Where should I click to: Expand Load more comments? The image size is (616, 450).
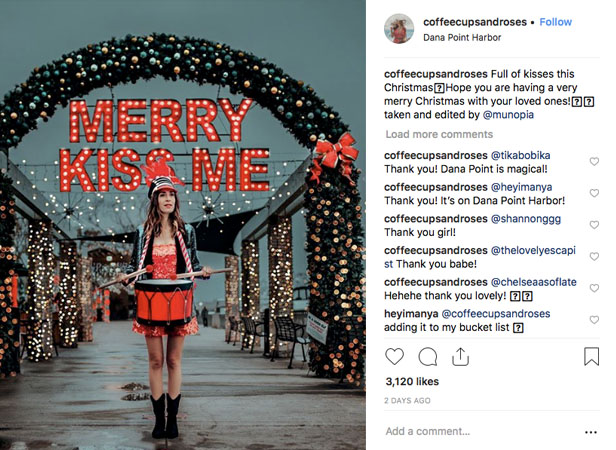439,134
